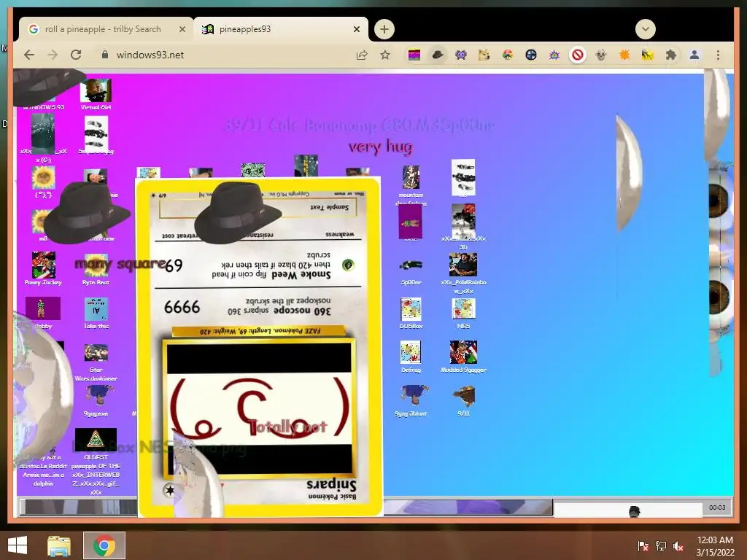Viewport: 747px width, 560px height.
Task: Reload the windows93.net page
Action: coord(76,55)
